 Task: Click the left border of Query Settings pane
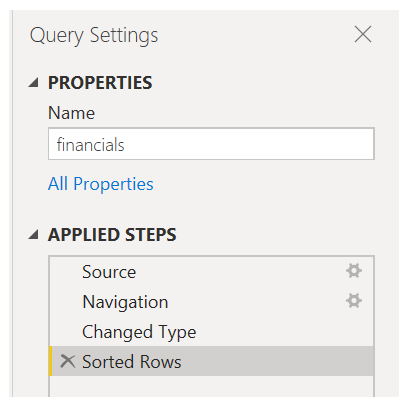pos(12,203)
